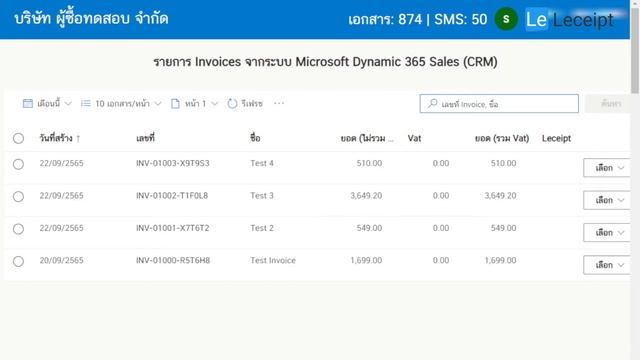This screenshot has width=640, height=360.
Task: Click the refresh icon
Action: pos(232,104)
